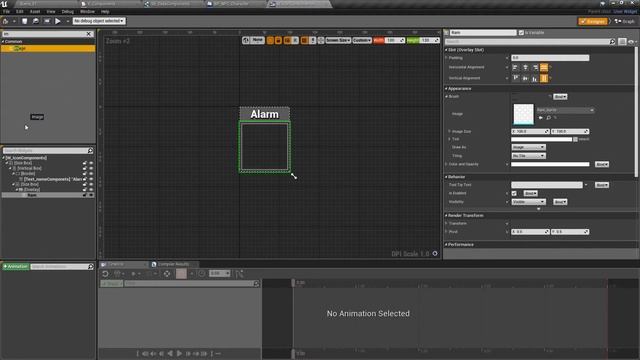
Task: Toggle visibility of Border row
Action: 91,173
